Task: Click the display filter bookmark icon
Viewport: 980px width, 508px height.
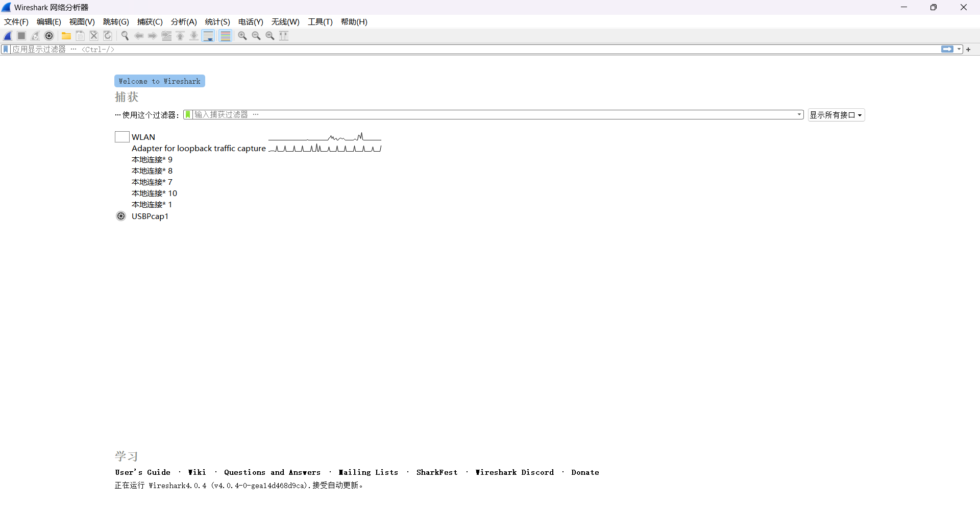Action: 6,50
